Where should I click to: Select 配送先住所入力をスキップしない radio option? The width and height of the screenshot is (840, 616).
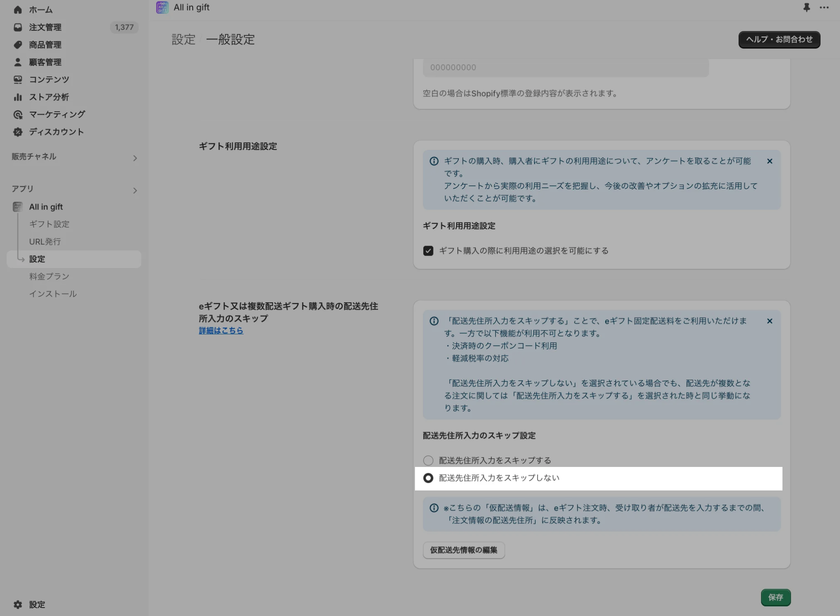click(x=428, y=478)
